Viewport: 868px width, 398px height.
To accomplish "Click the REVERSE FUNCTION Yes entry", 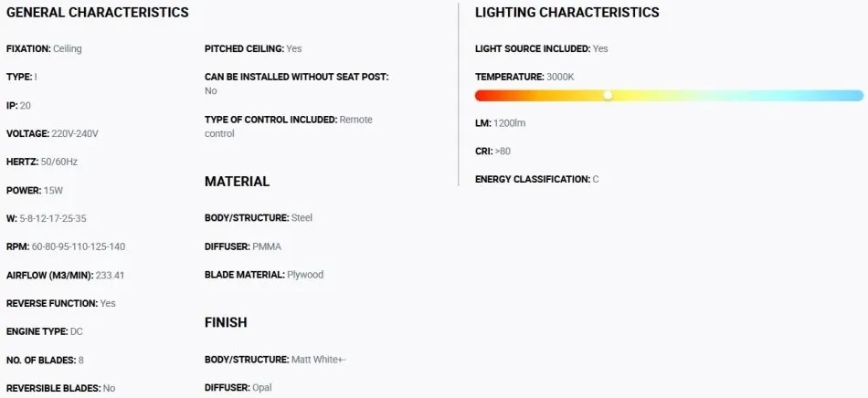I will click(x=61, y=303).
